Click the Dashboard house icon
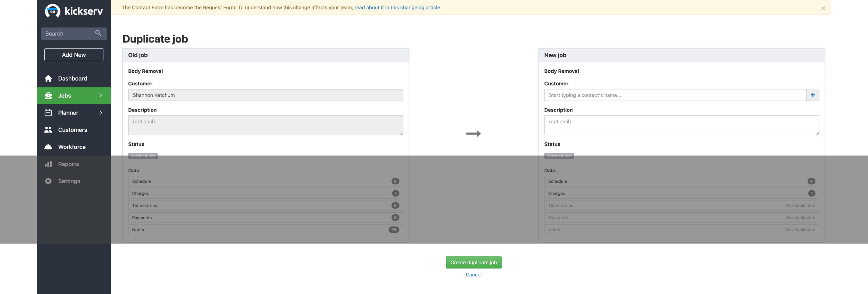The height and width of the screenshot is (294, 868). pyautogui.click(x=48, y=78)
